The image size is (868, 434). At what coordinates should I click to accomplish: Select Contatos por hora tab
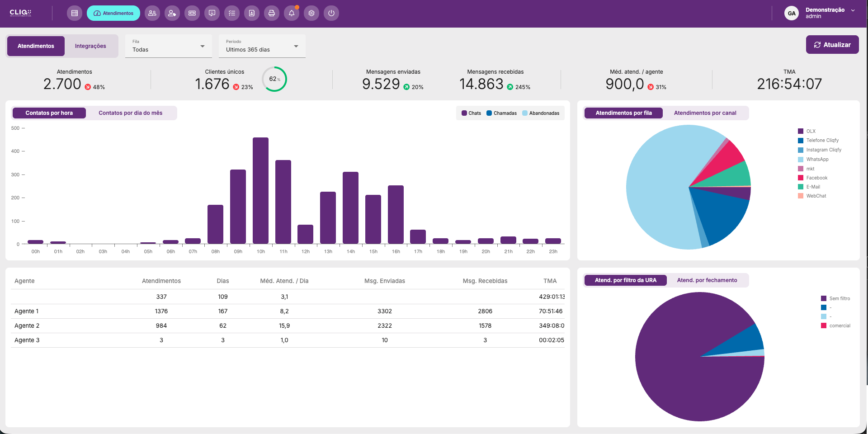coord(49,113)
